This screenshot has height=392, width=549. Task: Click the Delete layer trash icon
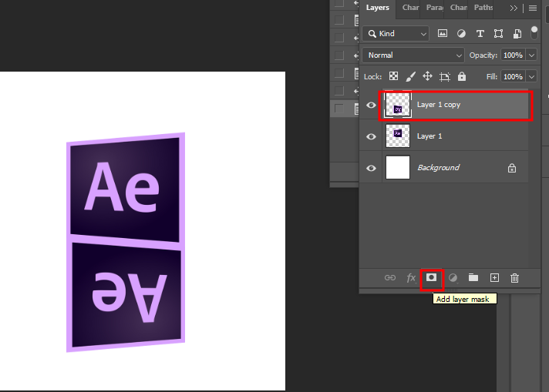coord(514,278)
